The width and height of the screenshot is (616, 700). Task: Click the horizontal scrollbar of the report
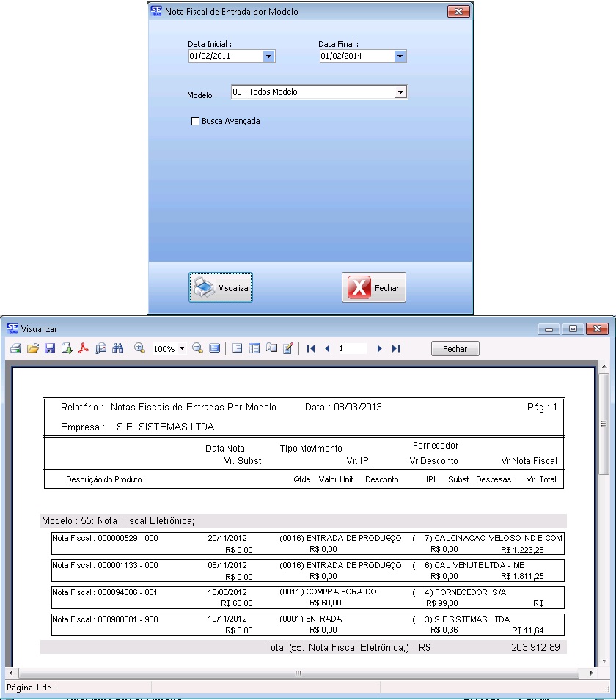pyautogui.click(x=298, y=673)
